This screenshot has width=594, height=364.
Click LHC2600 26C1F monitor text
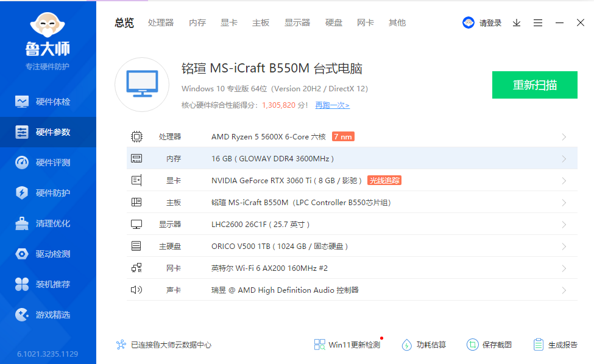260,225
